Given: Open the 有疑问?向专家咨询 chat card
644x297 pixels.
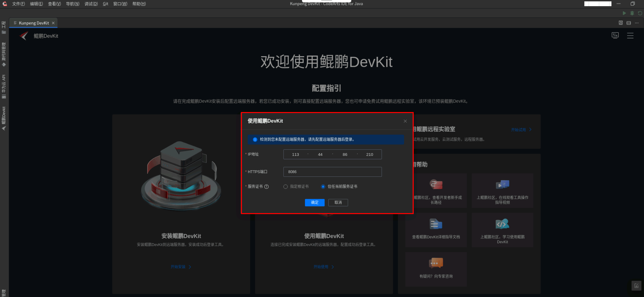Looking at the screenshot, I should (x=436, y=269).
